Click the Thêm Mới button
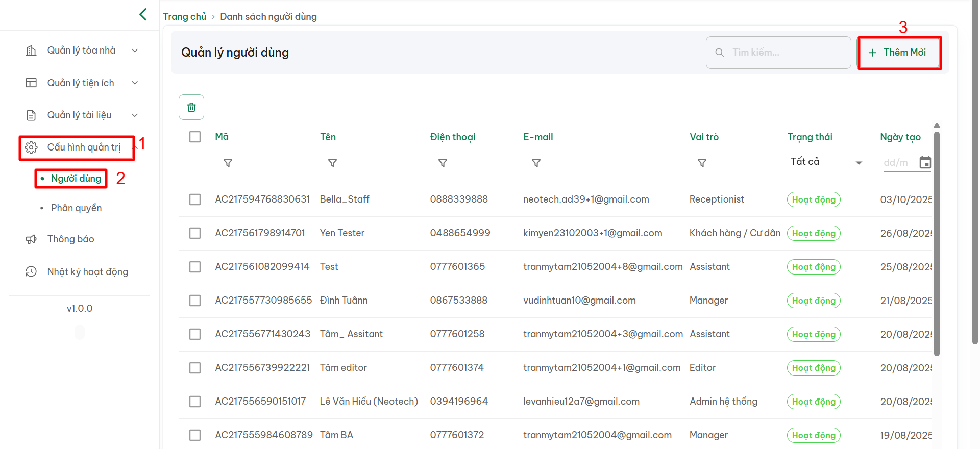Screen dimensions: 980x449 coord(899,53)
